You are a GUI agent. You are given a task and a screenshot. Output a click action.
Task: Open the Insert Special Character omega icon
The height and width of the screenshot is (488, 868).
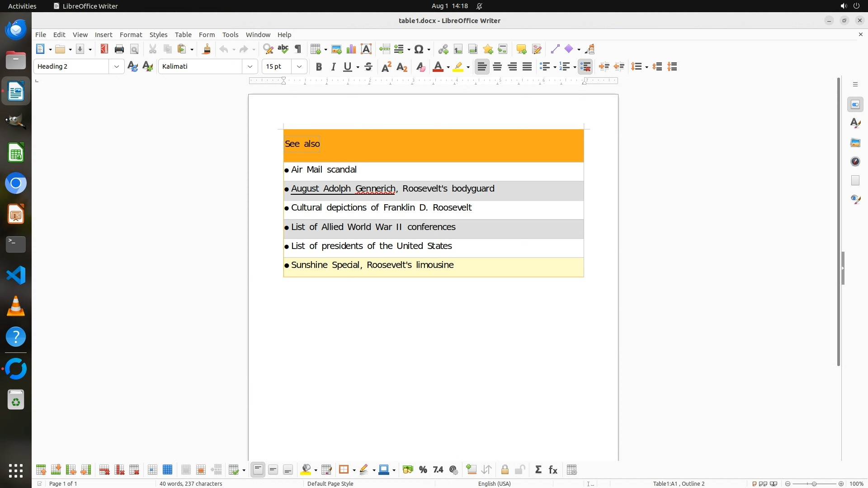point(419,49)
